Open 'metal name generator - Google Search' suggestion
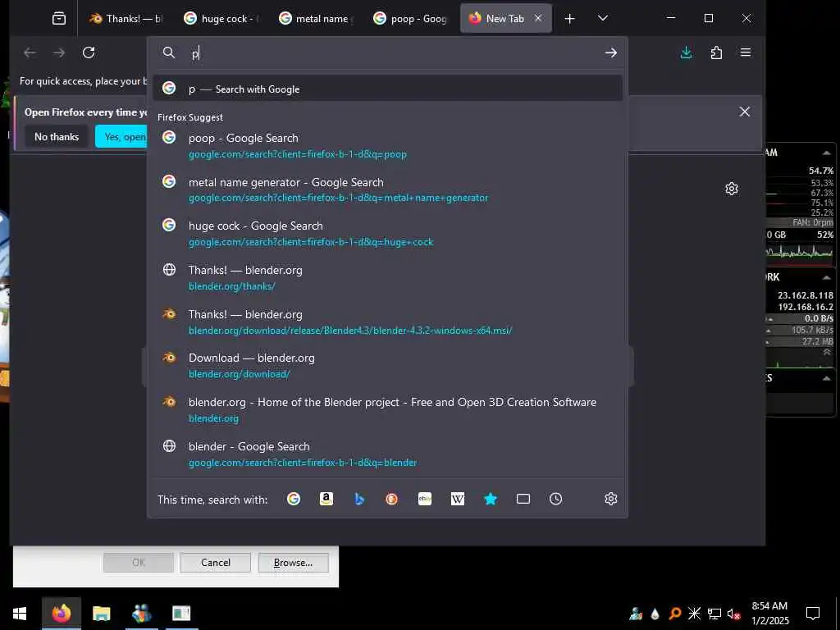The width and height of the screenshot is (840, 630). (387, 189)
